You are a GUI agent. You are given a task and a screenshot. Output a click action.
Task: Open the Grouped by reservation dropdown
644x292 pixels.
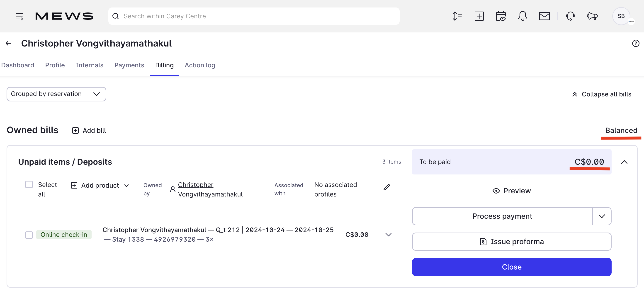coord(56,94)
